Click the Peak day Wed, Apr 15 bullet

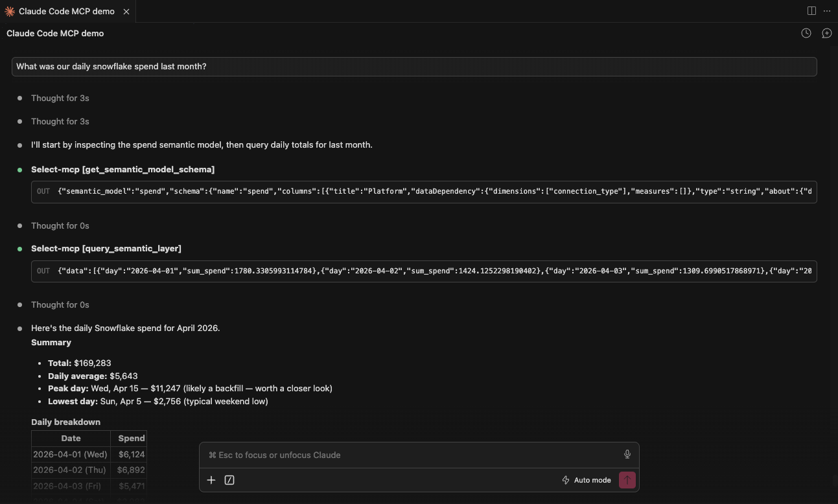pyautogui.click(x=190, y=389)
